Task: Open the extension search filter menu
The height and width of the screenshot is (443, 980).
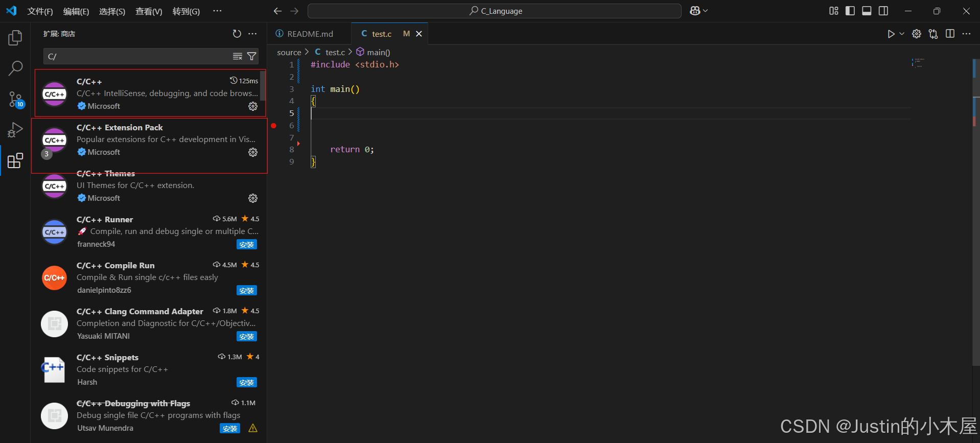Action: click(251, 56)
